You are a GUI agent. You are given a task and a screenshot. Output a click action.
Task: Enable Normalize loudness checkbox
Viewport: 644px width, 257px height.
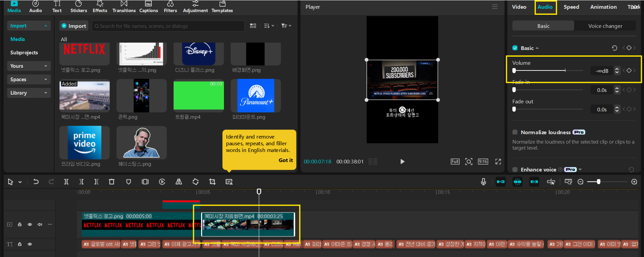[515, 132]
